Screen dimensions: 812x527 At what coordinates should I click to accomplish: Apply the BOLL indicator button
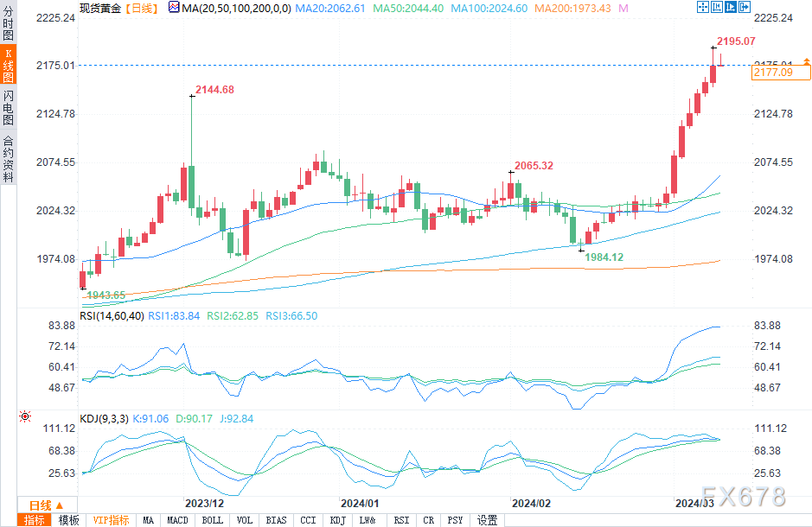point(213,520)
